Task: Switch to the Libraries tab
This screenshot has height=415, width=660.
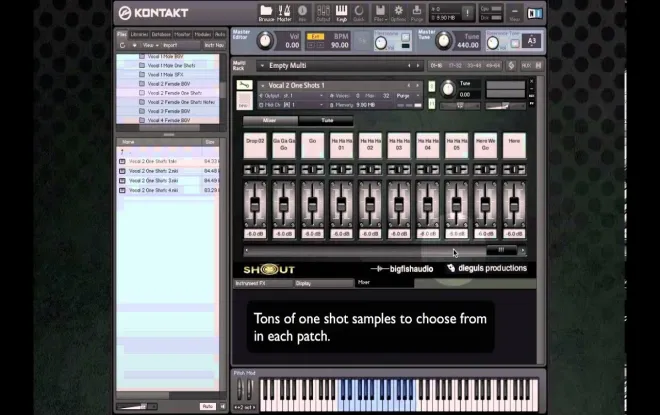Action: coord(139,35)
